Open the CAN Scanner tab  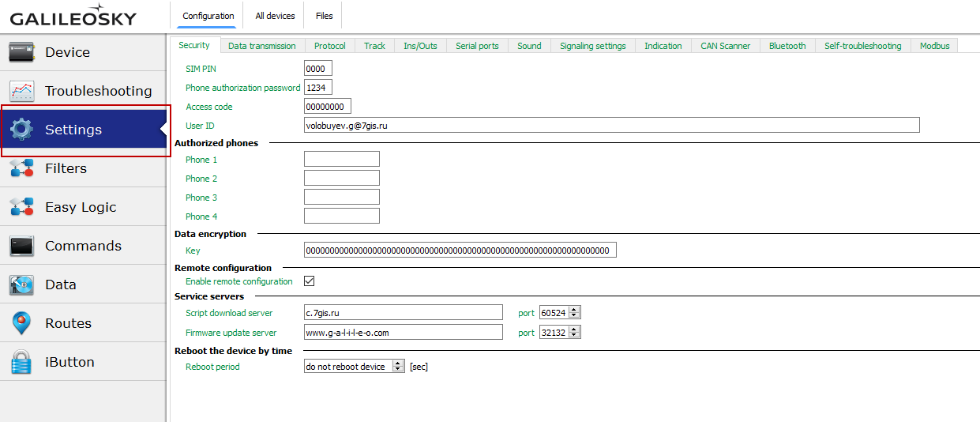coord(725,46)
